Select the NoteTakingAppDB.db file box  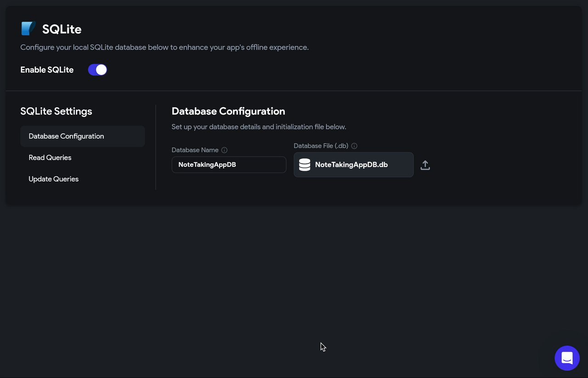click(354, 165)
